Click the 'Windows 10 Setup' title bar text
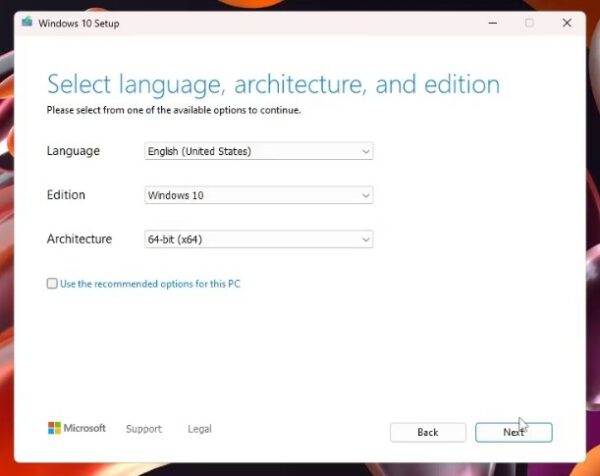The image size is (600, 476). pos(78,24)
